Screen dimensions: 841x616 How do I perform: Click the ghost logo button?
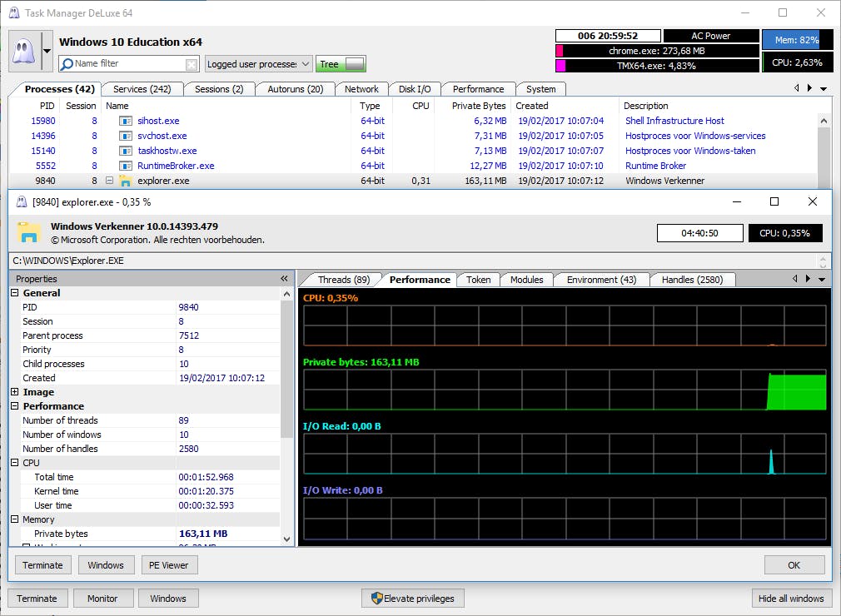click(x=23, y=51)
